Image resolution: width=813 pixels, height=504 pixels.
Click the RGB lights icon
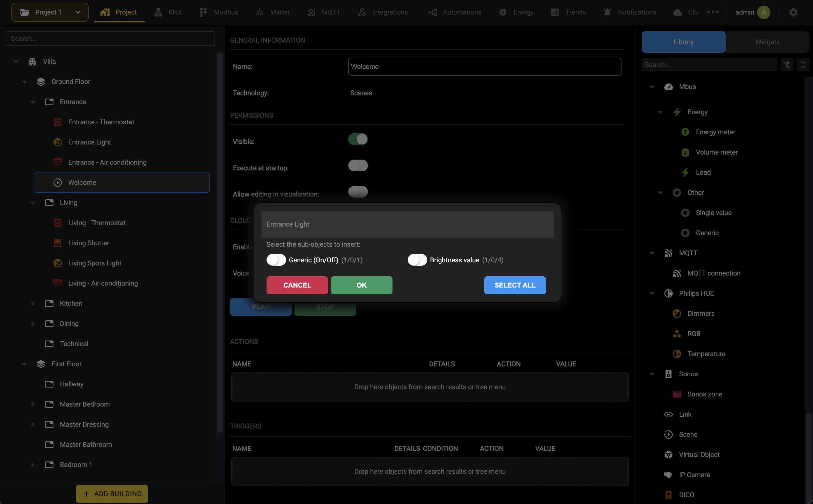coord(677,334)
